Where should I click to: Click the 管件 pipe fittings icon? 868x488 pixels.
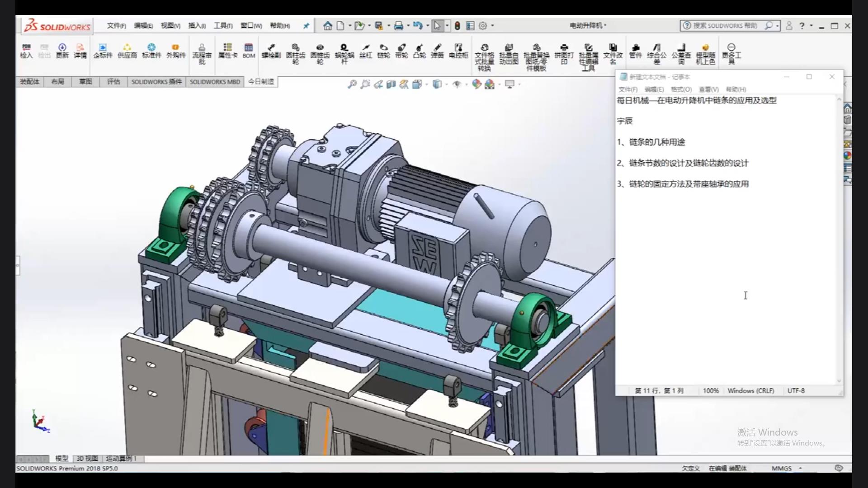[636, 51]
